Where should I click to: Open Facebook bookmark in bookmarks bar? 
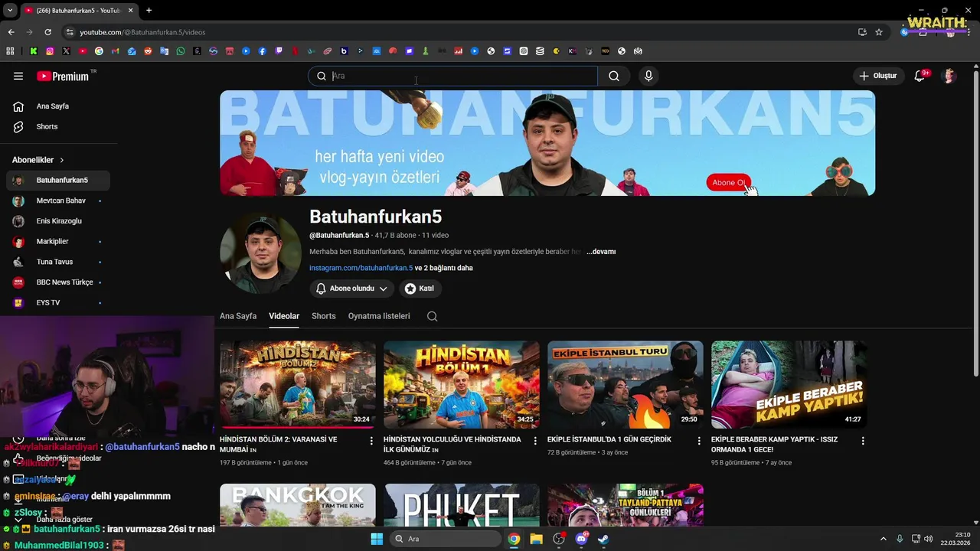[x=262, y=51]
